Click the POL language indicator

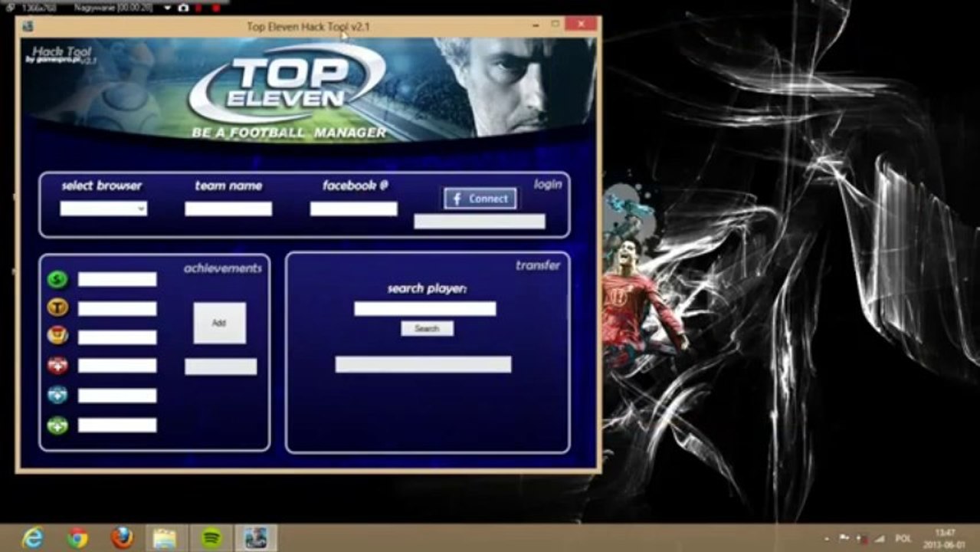pyautogui.click(x=903, y=538)
